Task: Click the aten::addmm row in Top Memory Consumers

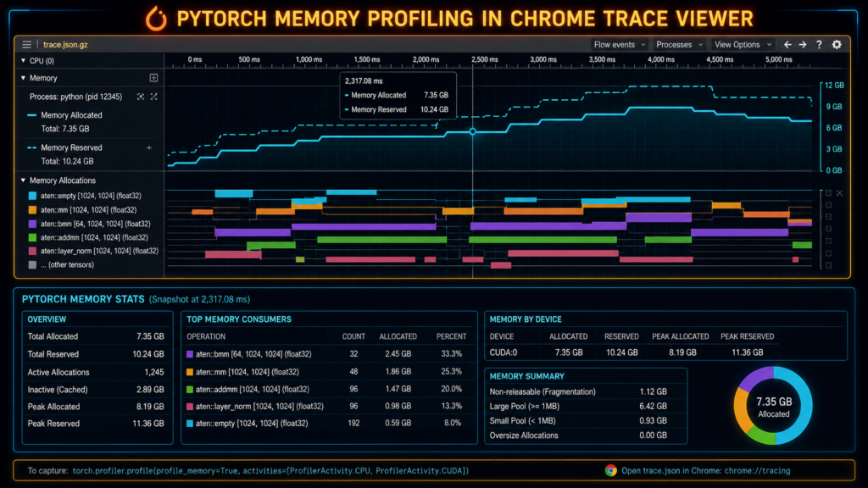Action: (x=329, y=389)
